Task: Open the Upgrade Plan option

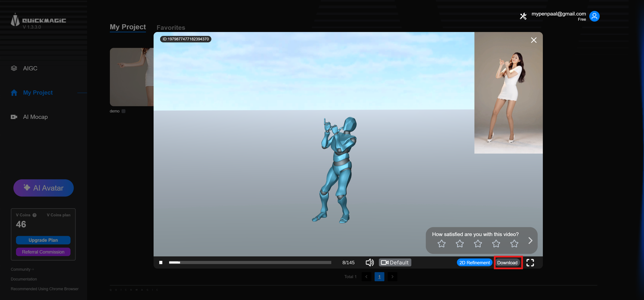Action: (x=43, y=240)
